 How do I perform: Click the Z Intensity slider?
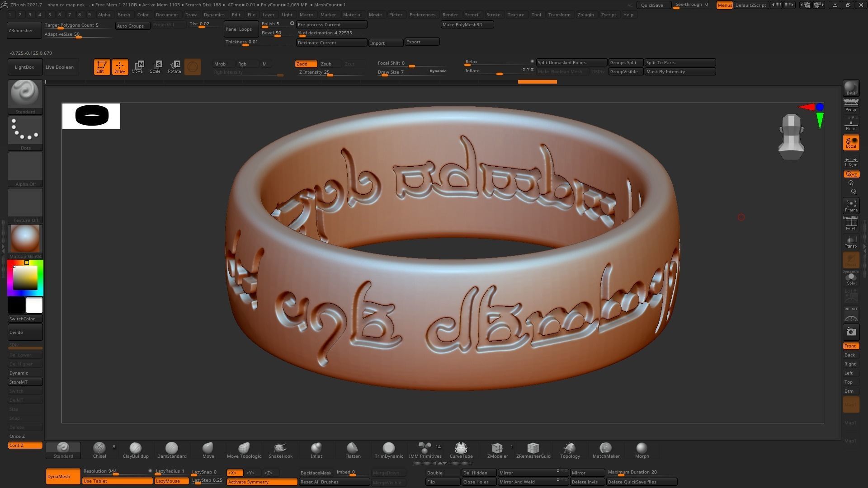coord(331,72)
